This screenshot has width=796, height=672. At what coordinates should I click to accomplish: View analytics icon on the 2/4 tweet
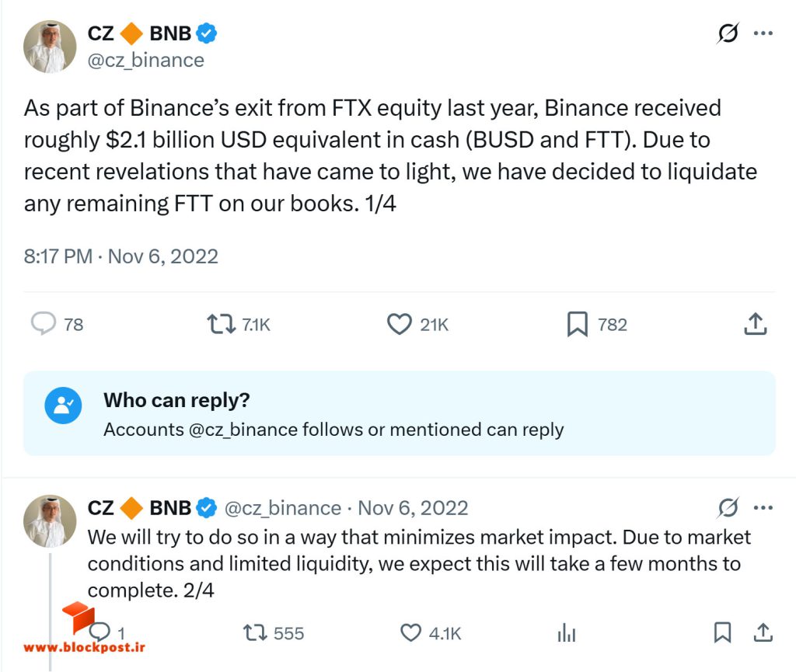click(567, 633)
